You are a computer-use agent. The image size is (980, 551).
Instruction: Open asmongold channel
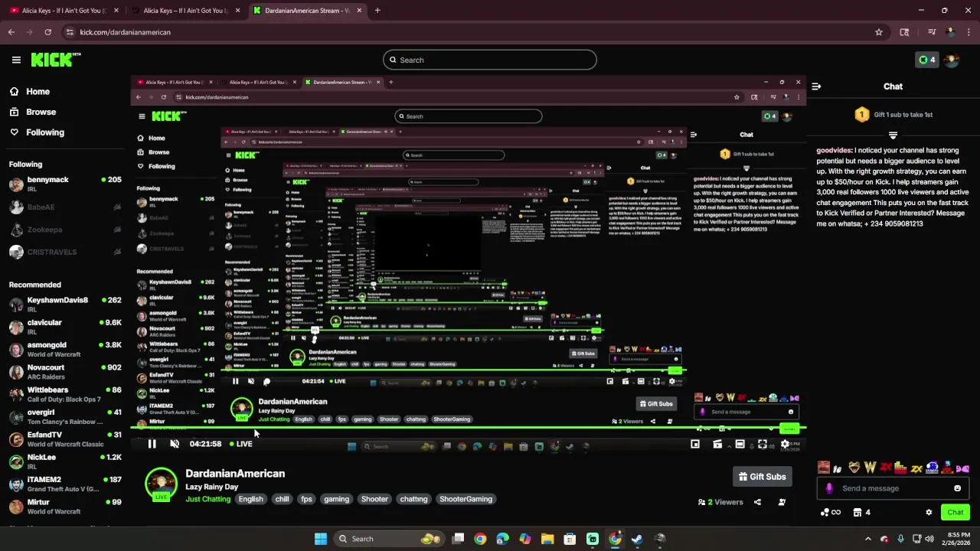pyautogui.click(x=65, y=349)
